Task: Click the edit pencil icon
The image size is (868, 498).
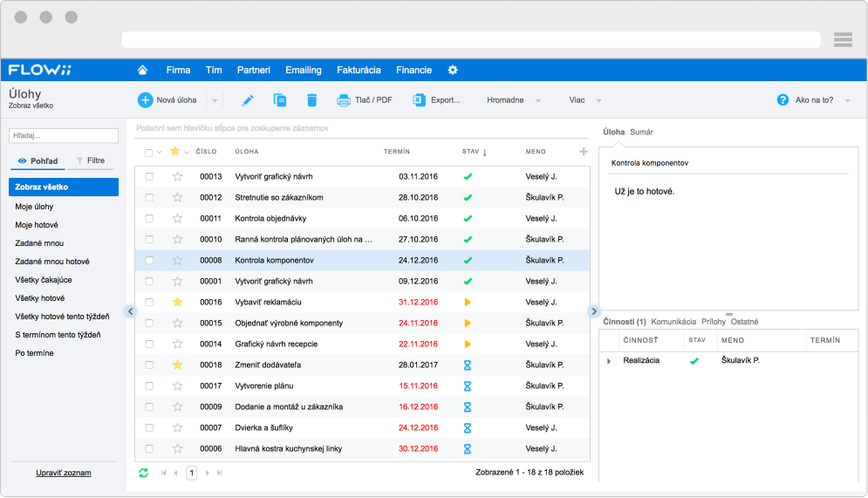Action: click(x=248, y=100)
